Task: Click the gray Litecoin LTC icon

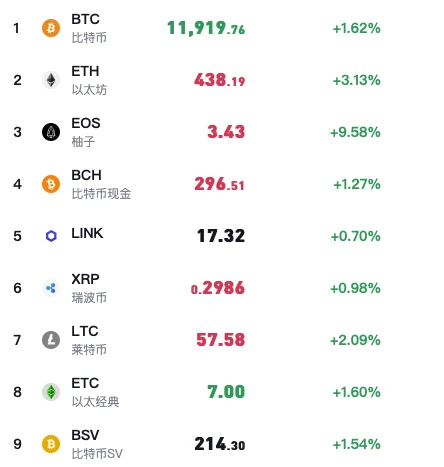Action: [51, 340]
